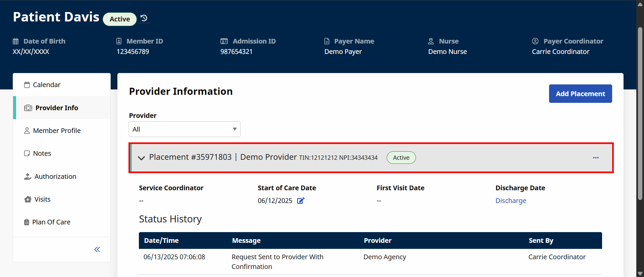The image size is (644, 277).
Task: Collapse the sidebar with double-chevron icon
Action: [97, 250]
